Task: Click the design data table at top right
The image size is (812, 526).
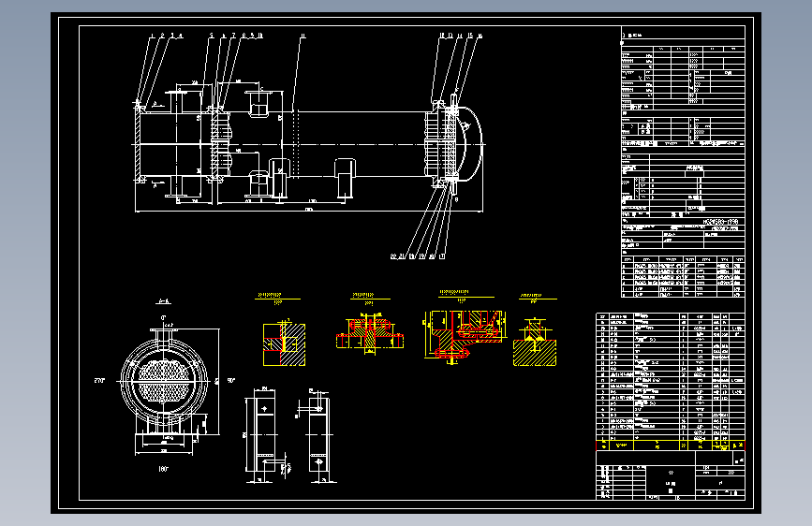Action: [683, 162]
